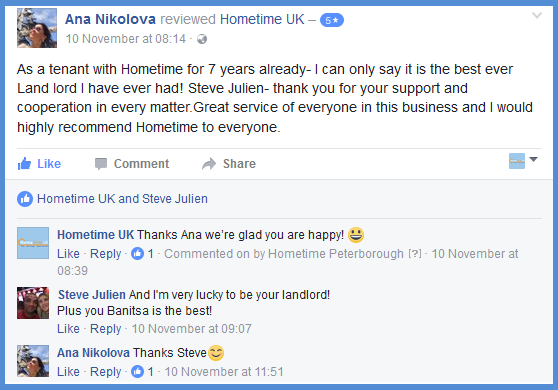
Task: Click the blue like reaction icon beside Hometime UK and Steve Julien
Action: (25, 199)
